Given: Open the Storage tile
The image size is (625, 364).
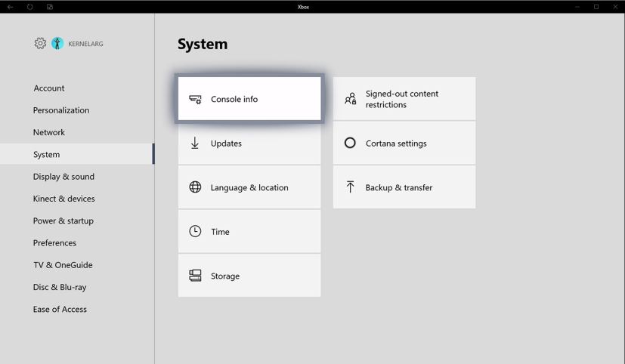Looking at the screenshot, I should tap(249, 275).
